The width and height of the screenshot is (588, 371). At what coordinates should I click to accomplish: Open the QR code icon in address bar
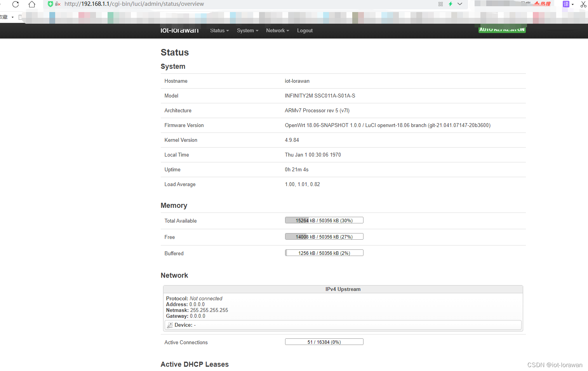point(440,4)
